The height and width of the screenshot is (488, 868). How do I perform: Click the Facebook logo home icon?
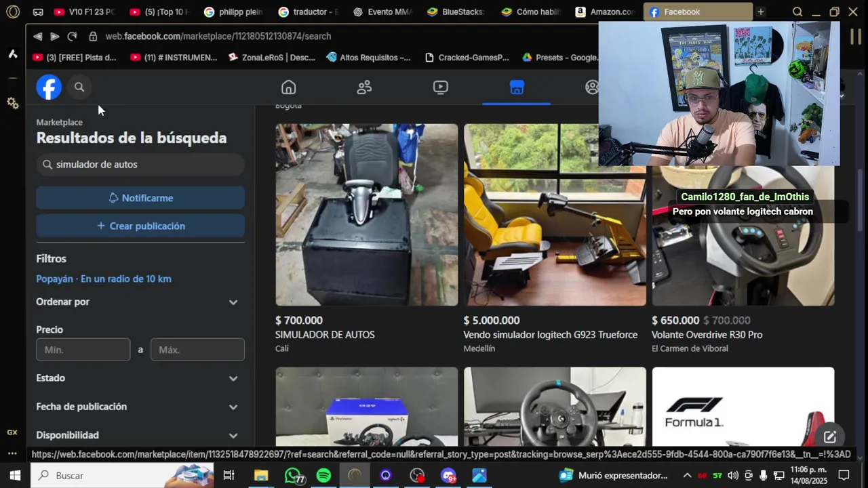(x=49, y=87)
